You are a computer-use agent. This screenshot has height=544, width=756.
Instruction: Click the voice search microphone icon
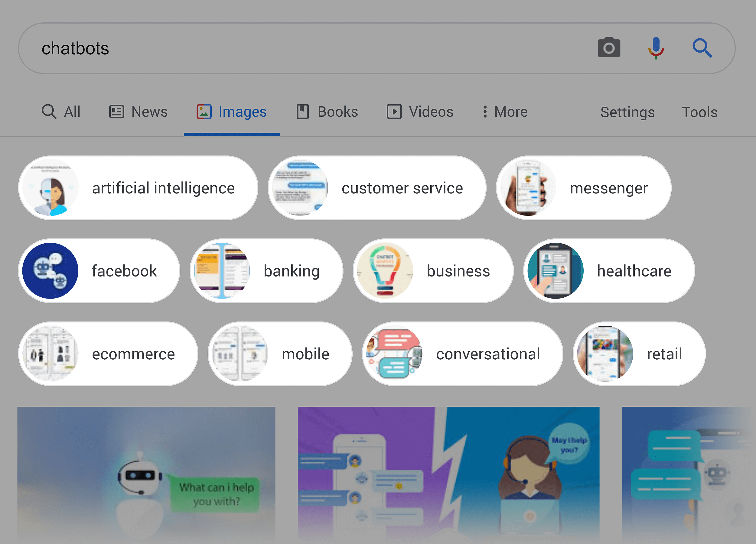656,48
